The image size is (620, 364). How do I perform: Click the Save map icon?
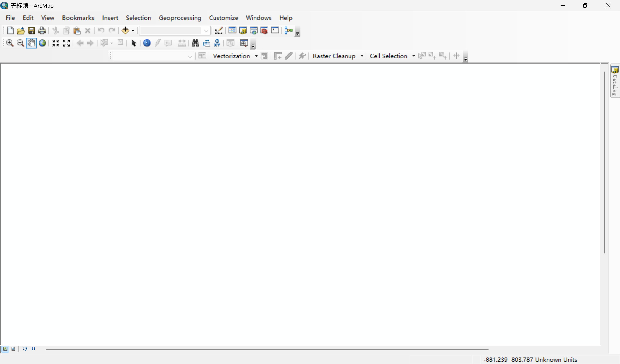31,31
